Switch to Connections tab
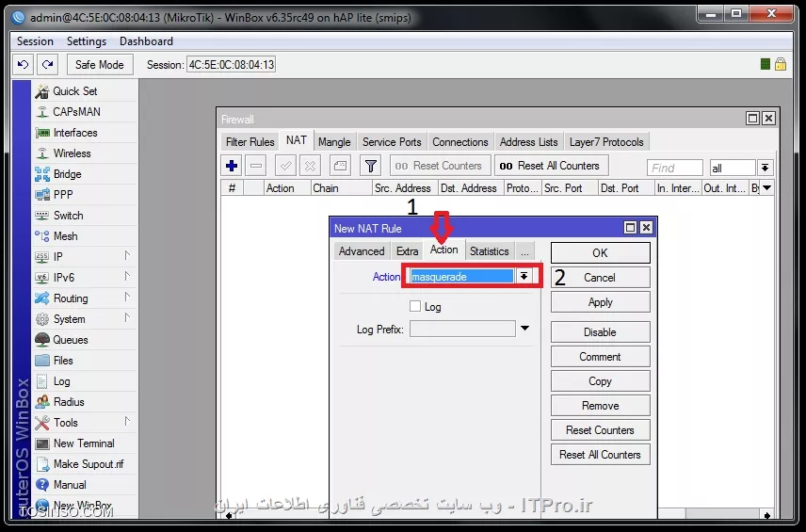Viewport: 806px width, 532px height. [x=460, y=142]
